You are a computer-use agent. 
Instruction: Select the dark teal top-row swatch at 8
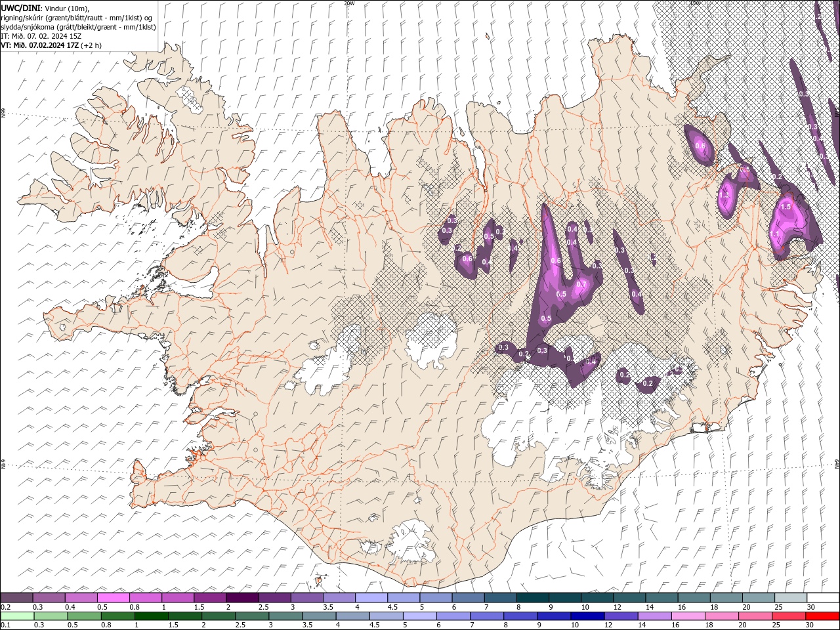pos(532,598)
